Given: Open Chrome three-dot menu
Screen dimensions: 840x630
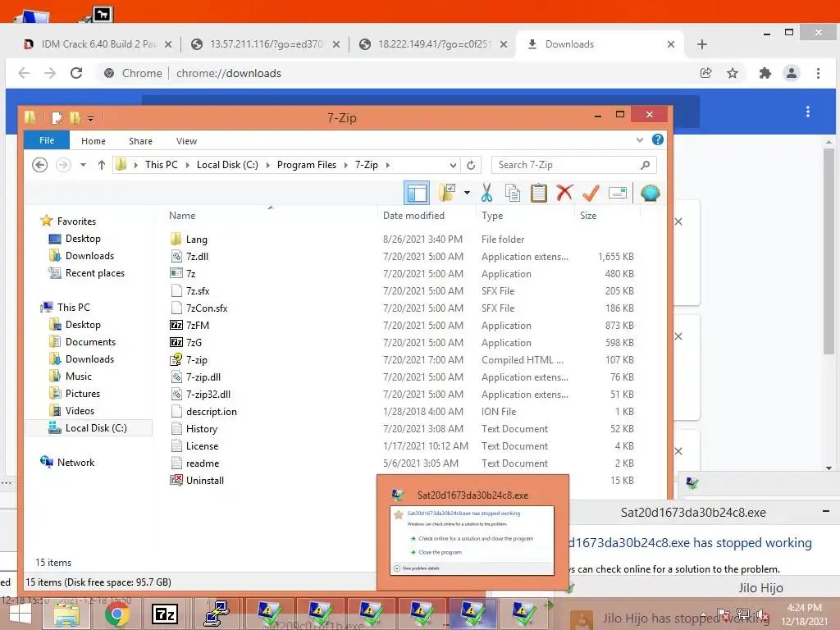Looking at the screenshot, I should click(x=818, y=73).
